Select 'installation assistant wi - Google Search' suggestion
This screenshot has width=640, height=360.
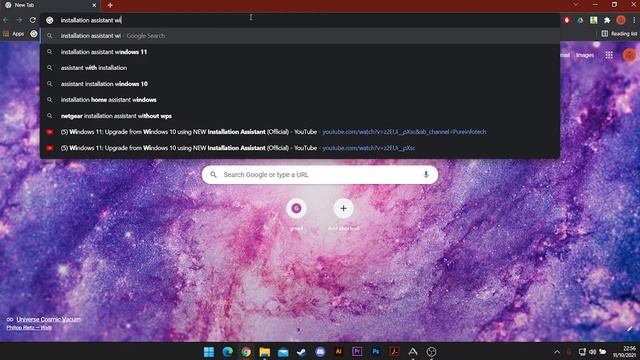tap(300, 36)
